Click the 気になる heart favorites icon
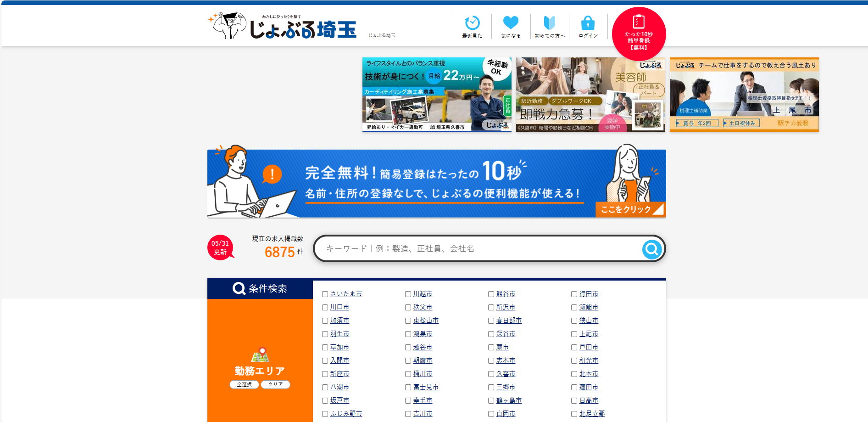Image resolution: width=868 pixels, height=422 pixels. coord(511,23)
